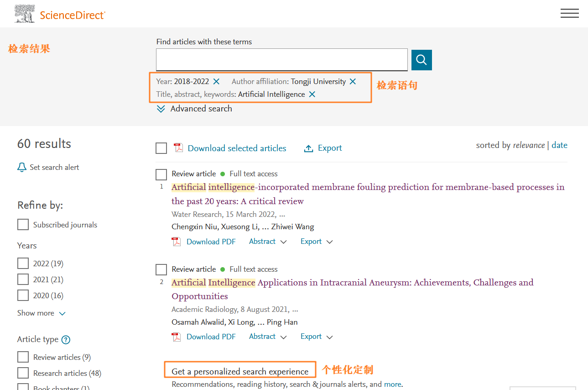Click the Export upload icon at top

coord(309,148)
